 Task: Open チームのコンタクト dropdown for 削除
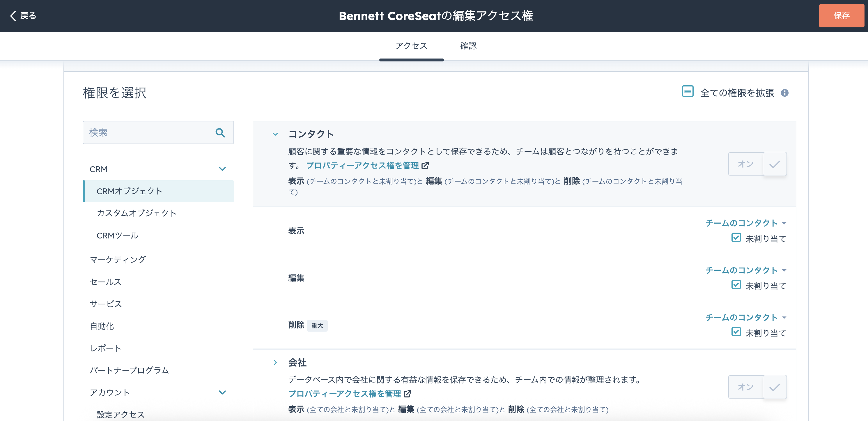coord(746,318)
